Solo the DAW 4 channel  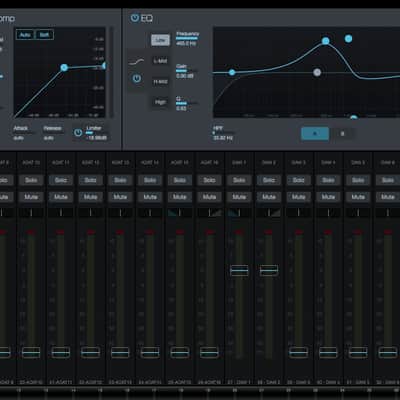[328, 180]
